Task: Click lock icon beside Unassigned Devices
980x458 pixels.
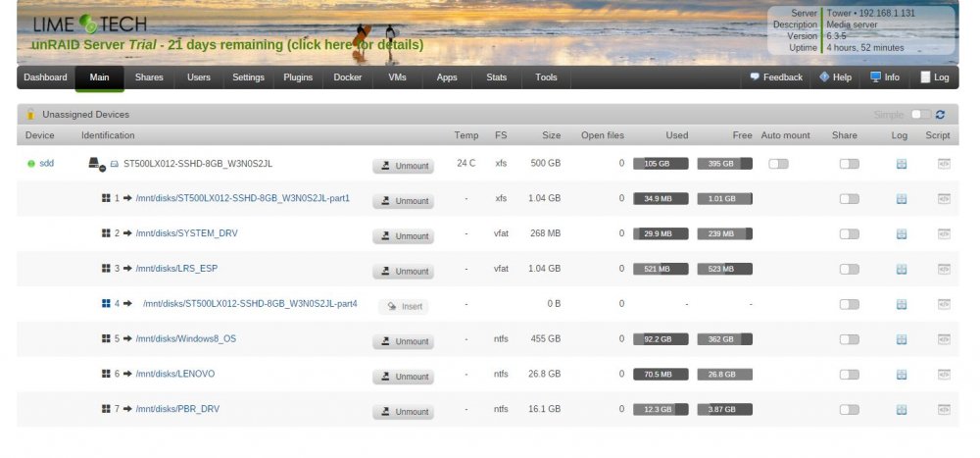Action: pyautogui.click(x=30, y=115)
